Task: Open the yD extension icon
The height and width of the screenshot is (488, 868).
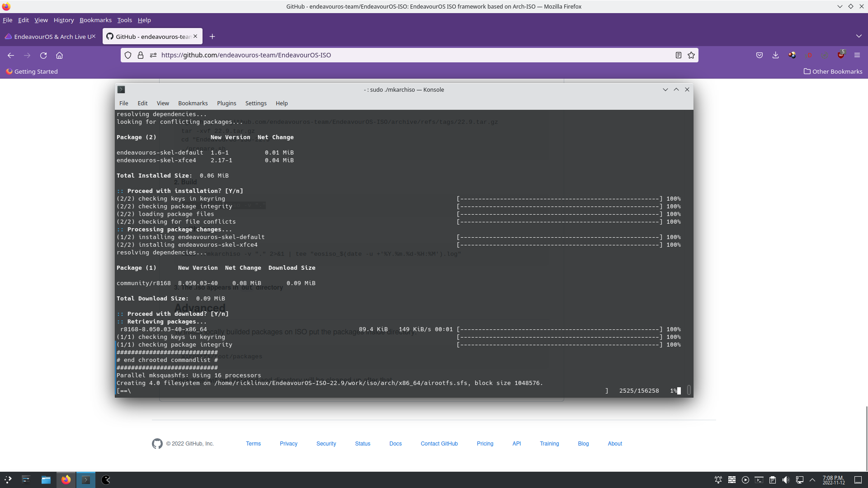Action: [808, 55]
